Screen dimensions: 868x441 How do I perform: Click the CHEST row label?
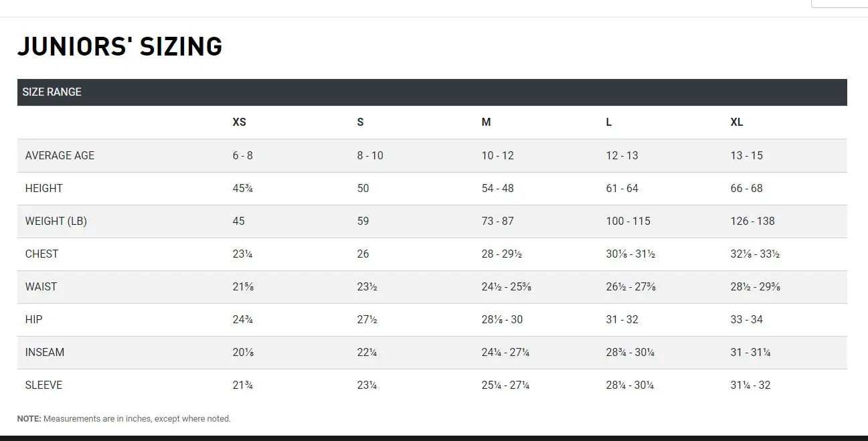41,254
